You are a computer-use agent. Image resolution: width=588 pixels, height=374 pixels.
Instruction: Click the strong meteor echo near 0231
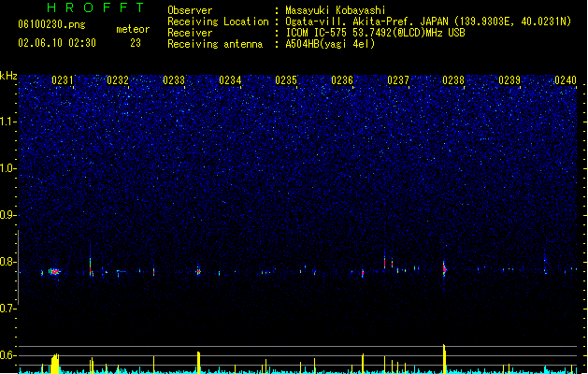[x=54, y=271]
